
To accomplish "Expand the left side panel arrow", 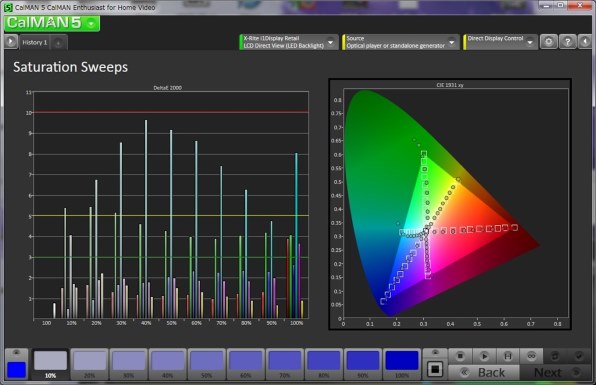I will (11, 41).
